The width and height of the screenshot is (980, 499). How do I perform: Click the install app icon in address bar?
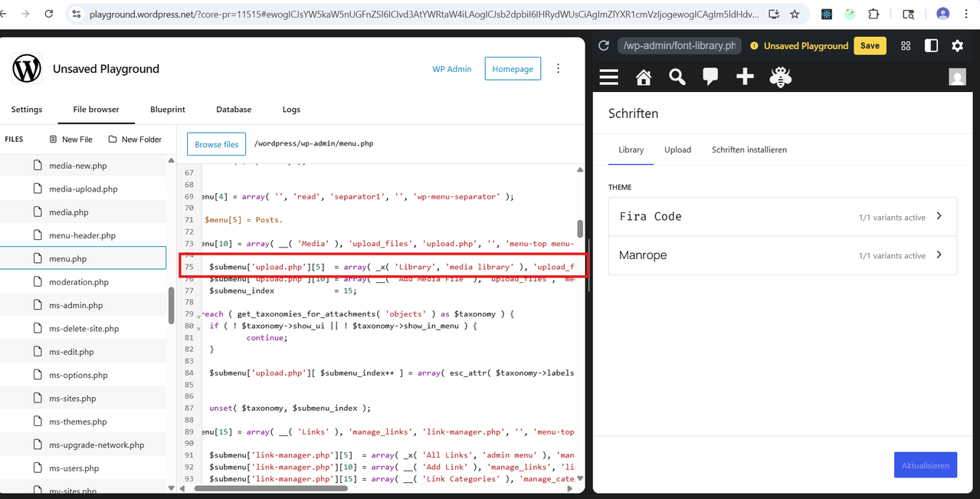point(773,14)
